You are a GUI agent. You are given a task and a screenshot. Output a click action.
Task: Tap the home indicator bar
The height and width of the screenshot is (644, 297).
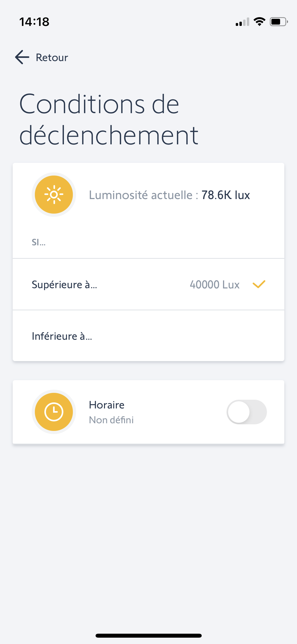(x=148, y=636)
